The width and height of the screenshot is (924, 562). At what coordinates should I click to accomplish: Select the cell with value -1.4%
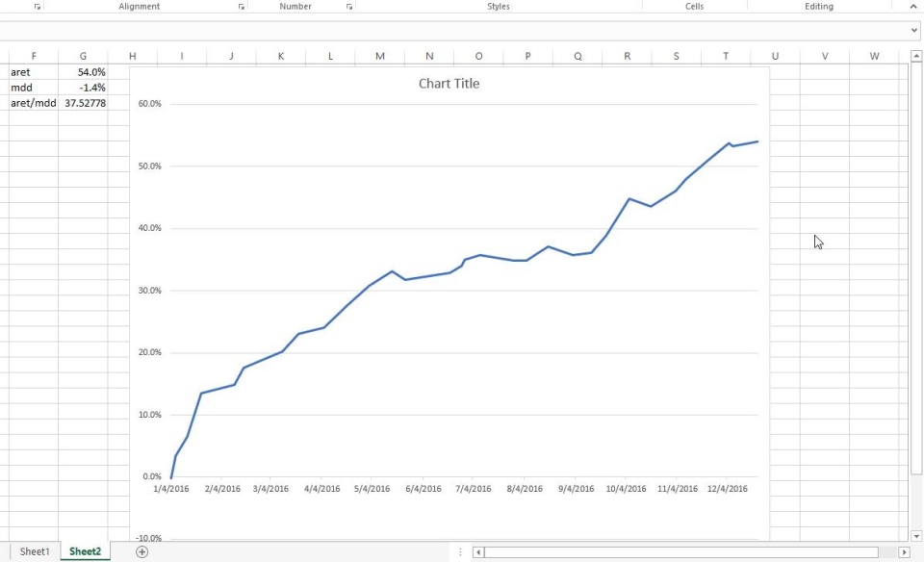(x=83, y=88)
